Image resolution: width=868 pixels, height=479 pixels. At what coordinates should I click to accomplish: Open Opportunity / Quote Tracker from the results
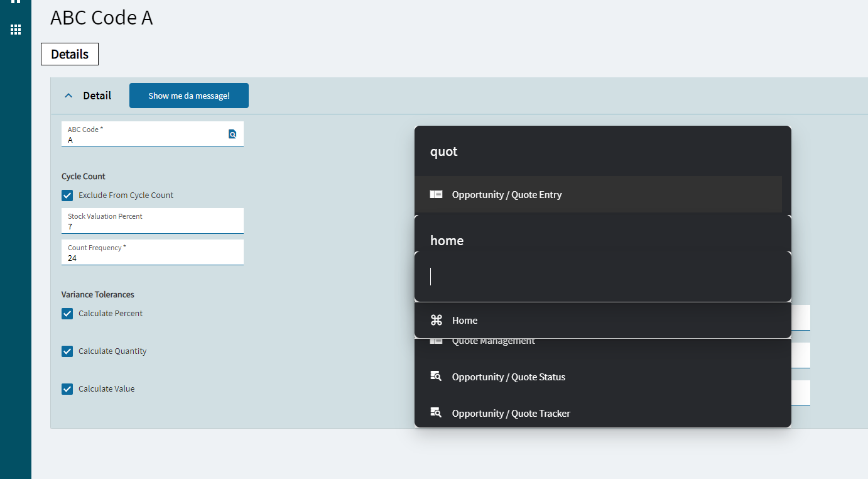coord(511,412)
